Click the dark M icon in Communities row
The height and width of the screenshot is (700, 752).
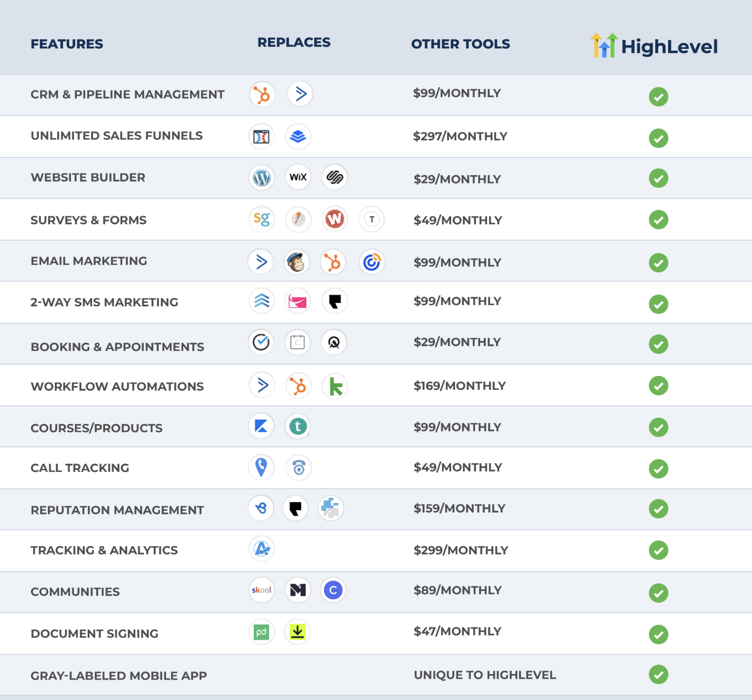pos(298,590)
